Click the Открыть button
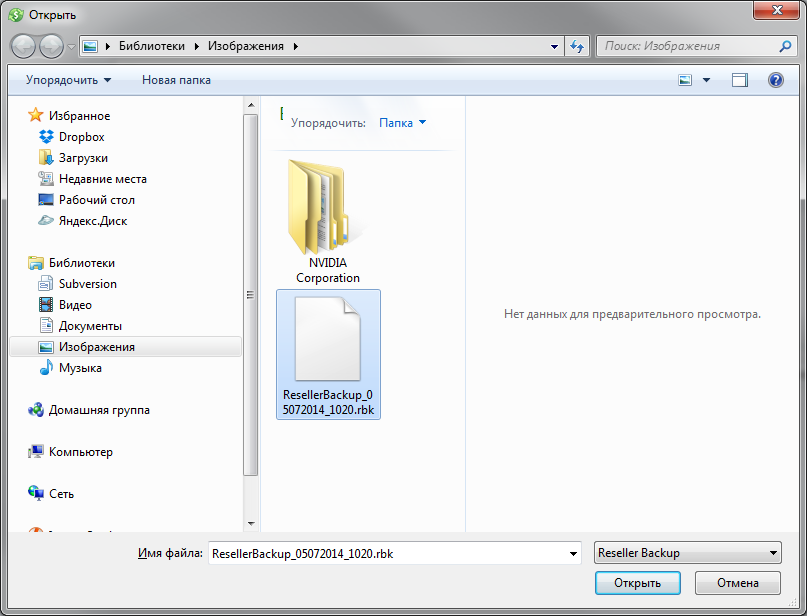The width and height of the screenshot is (807, 616). tap(637, 583)
